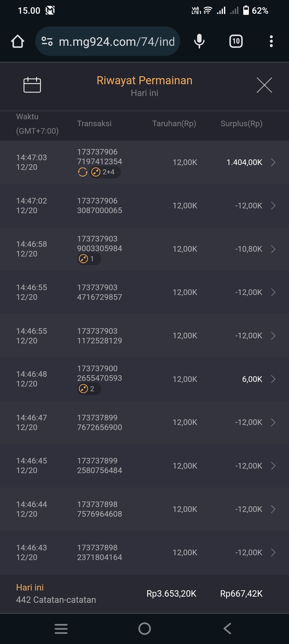Screen dimensions: 289x644
Task: Open the browser three-dot menu
Action: click(271, 41)
